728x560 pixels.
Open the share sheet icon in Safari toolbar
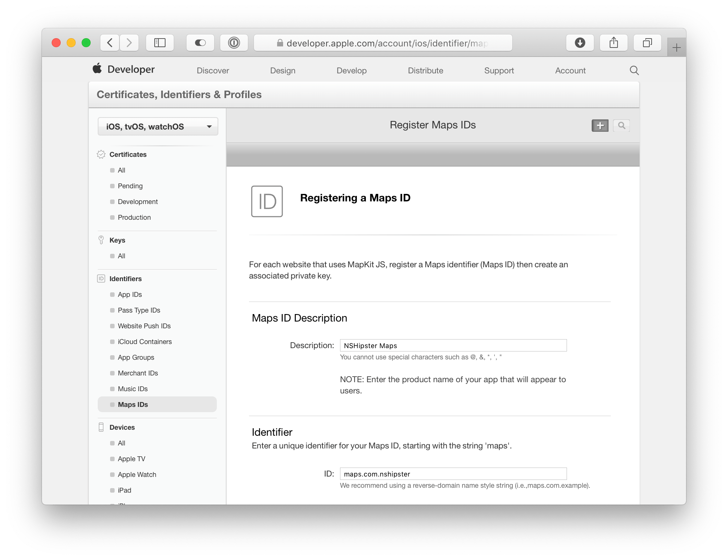pos(613,43)
